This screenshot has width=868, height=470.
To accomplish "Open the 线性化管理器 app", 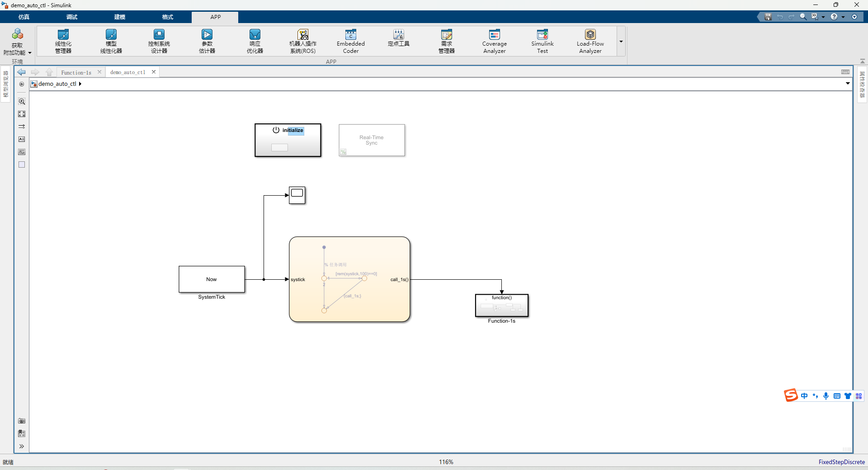I will click(63, 41).
